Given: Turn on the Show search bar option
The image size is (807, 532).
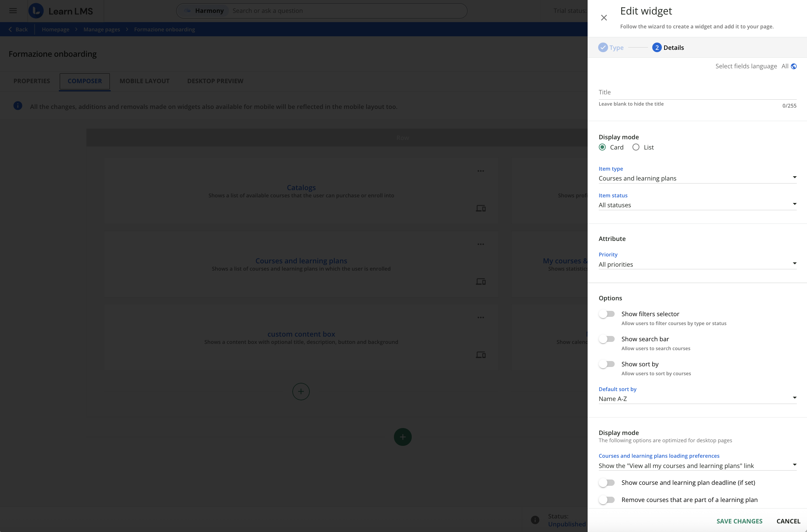Looking at the screenshot, I should pyautogui.click(x=607, y=339).
